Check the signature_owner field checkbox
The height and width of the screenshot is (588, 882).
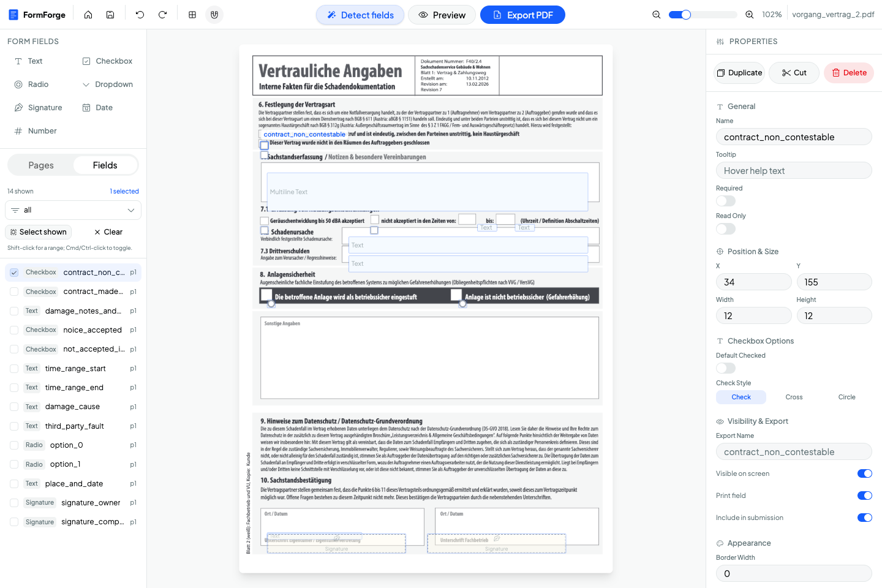pos(14,503)
